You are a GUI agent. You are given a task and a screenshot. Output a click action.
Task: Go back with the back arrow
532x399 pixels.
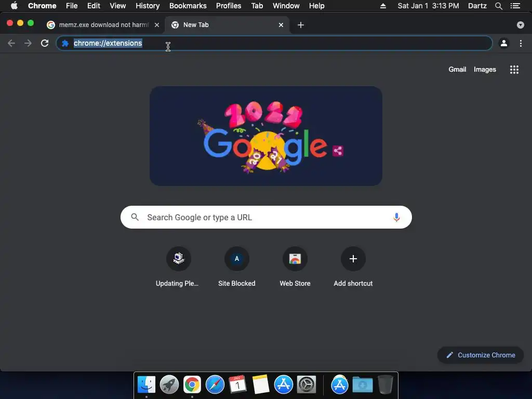(x=11, y=43)
